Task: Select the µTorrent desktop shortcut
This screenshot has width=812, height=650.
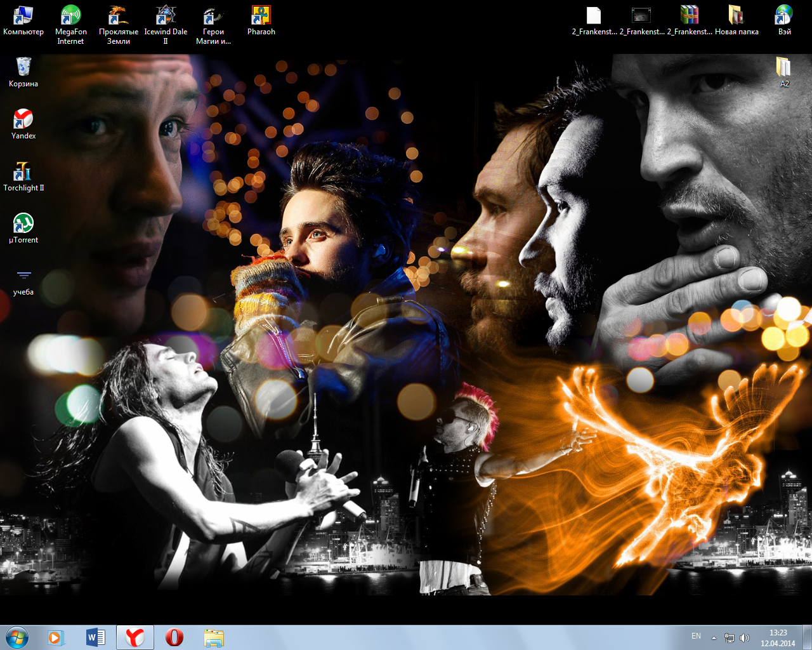Action: (23, 229)
